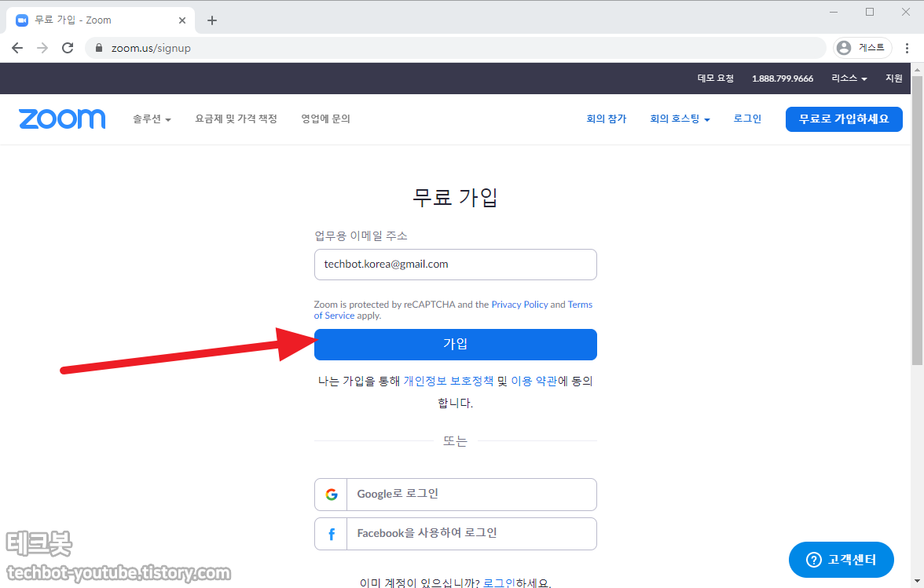924x588 pixels.
Task: Open 이용 약관 link
Action: pyautogui.click(x=533, y=382)
